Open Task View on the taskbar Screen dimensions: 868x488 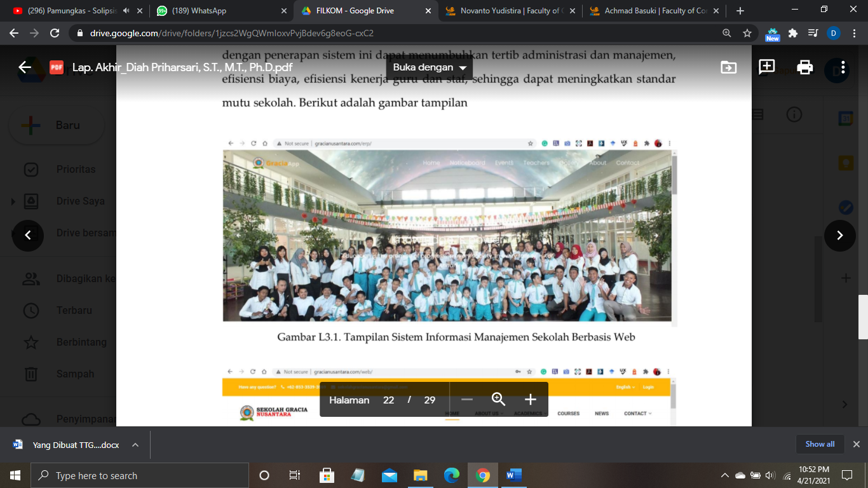tap(295, 475)
